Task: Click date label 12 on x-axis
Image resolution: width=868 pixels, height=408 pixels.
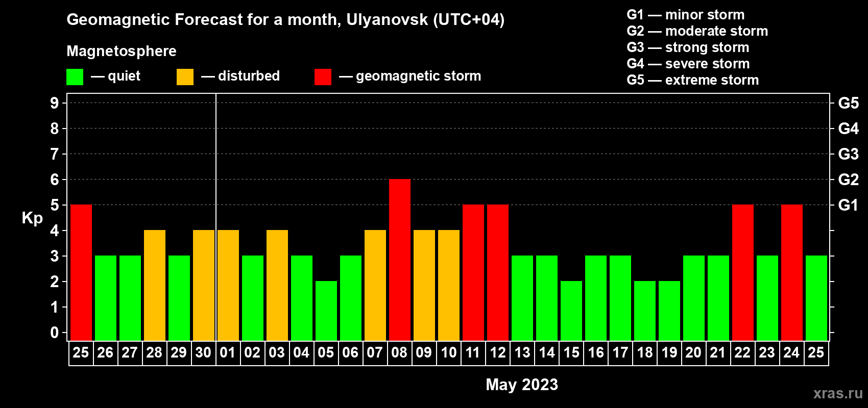Action: [497, 352]
